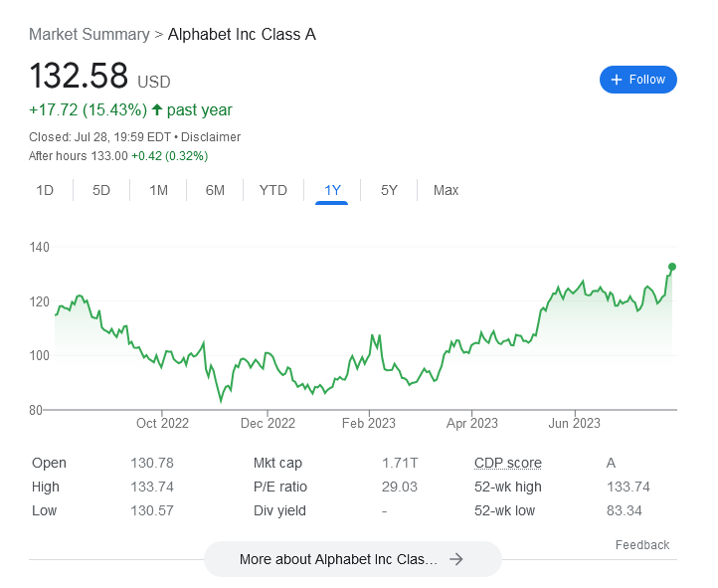Click the Feb 2023 axis label
Image resolution: width=718 pixels, height=588 pixels.
click(x=369, y=423)
